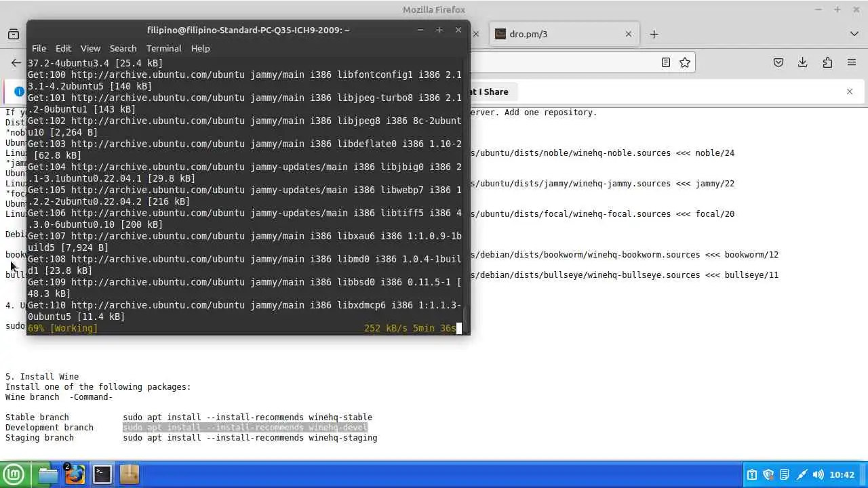Open the Terminal menu in the menu bar
Screen dimensions: 868x488
(x=163, y=48)
